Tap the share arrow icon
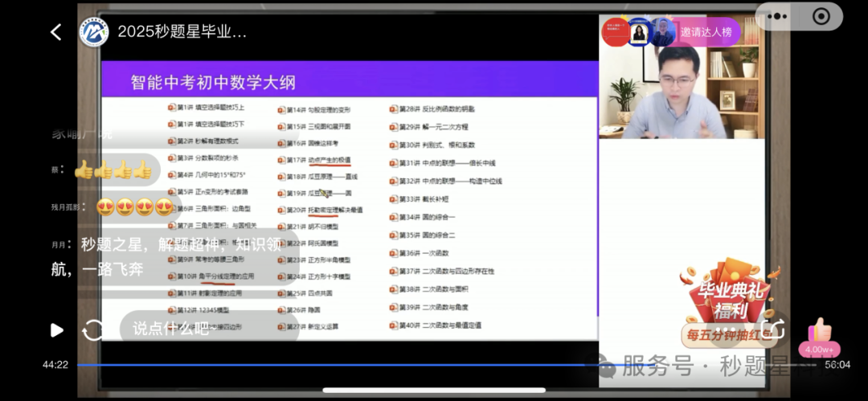The width and height of the screenshot is (868, 401). coord(773,329)
